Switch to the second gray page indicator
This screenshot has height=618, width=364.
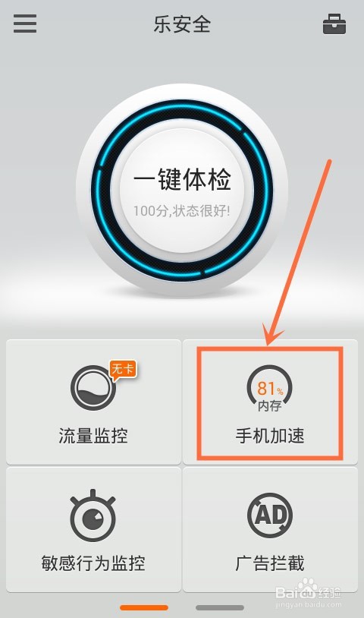220,608
